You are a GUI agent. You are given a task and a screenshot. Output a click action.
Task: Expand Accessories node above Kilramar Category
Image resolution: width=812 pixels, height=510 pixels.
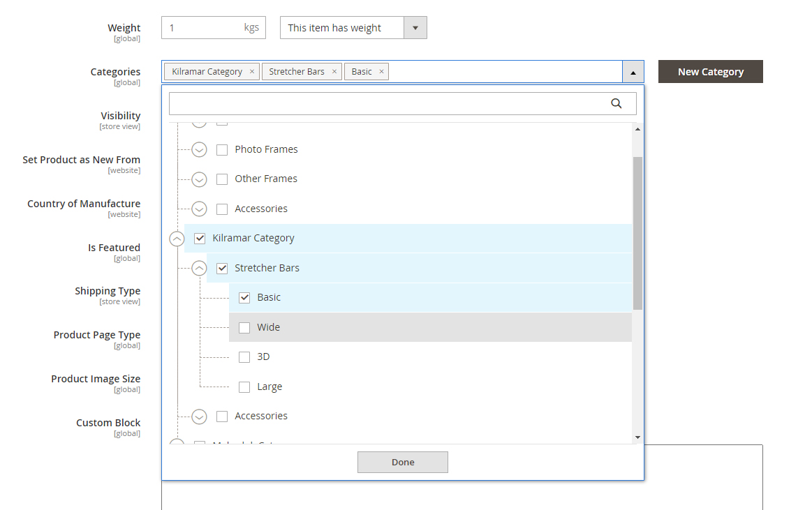point(200,209)
